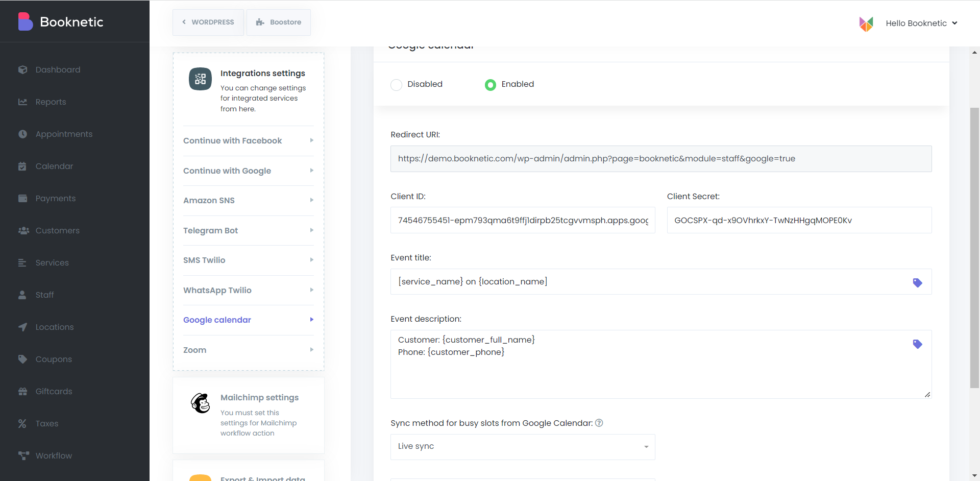Open keywords tag icon in Event title field
Image resolution: width=980 pixels, height=481 pixels.
tap(917, 282)
